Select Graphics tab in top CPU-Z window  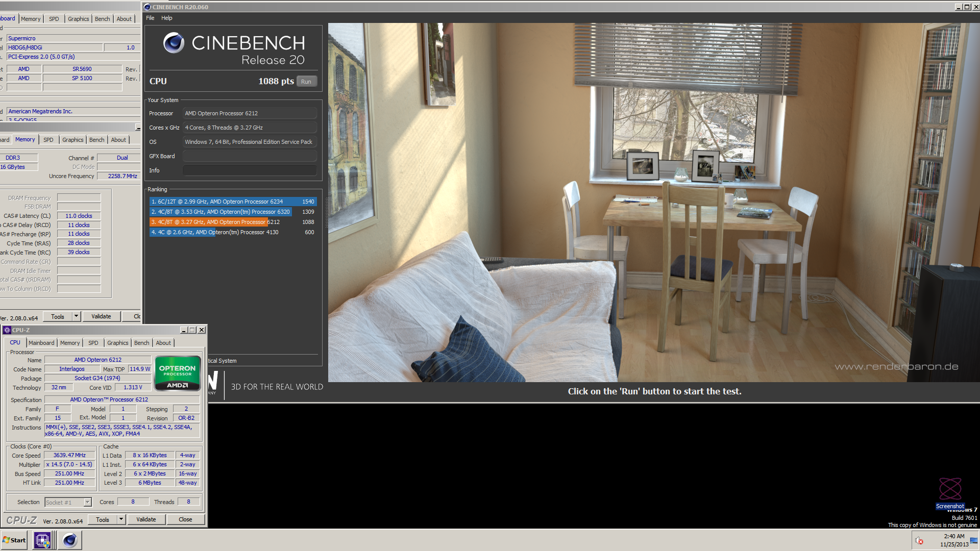pyautogui.click(x=79, y=19)
